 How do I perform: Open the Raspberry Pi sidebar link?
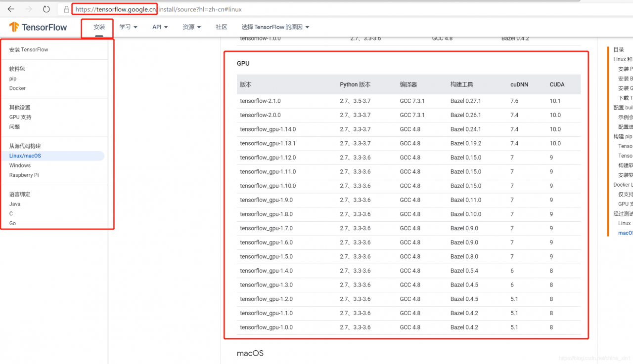pos(24,175)
